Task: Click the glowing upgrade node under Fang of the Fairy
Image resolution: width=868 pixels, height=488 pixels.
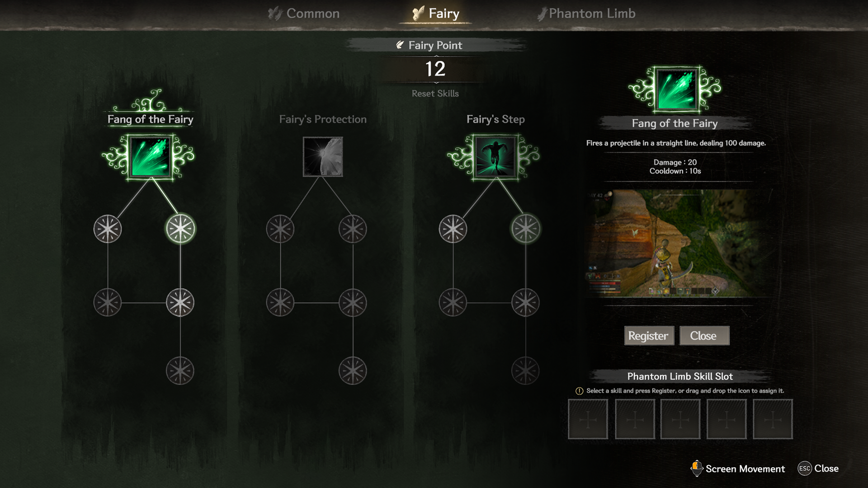Action: [x=180, y=229]
